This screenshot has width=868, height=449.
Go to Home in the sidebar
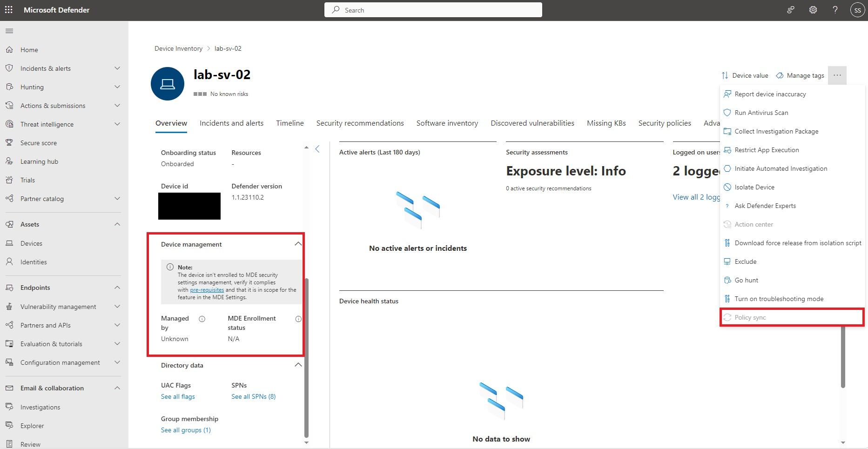(x=29, y=49)
